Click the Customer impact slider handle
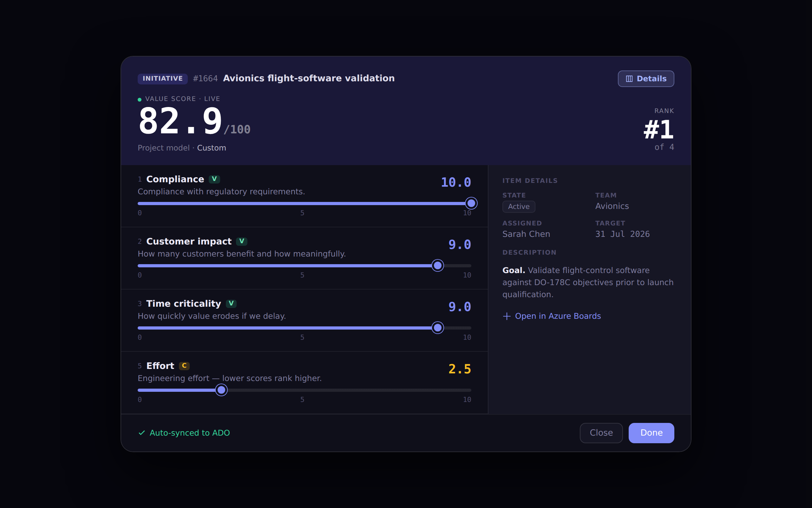The width and height of the screenshot is (812, 508). [437, 265]
